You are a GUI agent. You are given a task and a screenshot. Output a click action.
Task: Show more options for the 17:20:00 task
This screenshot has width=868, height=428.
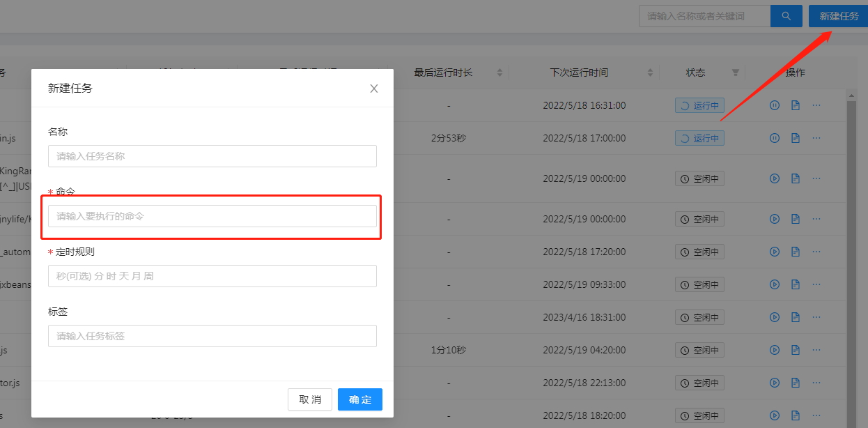[816, 252]
